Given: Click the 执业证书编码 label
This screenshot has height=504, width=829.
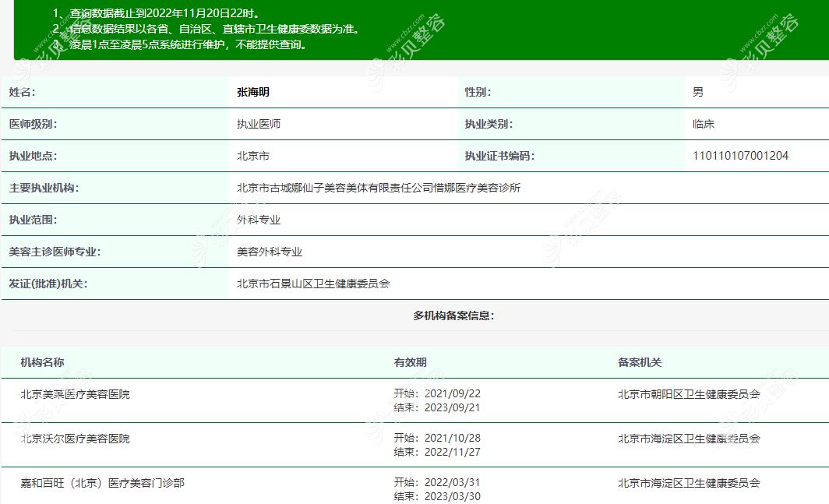Looking at the screenshot, I should [x=499, y=156].
